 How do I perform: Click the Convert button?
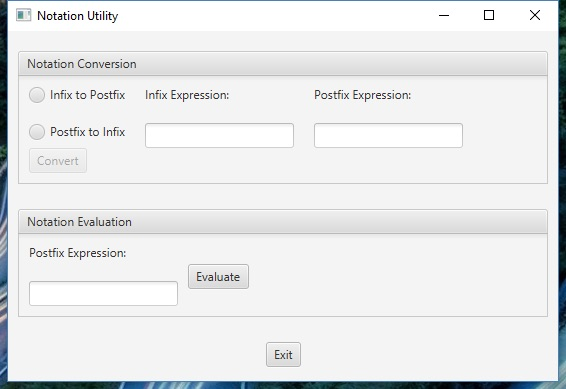58,161
